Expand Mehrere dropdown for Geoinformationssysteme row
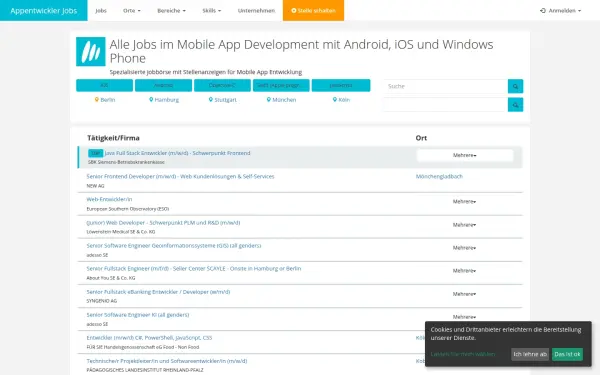 pyautogui.click(x=465, y=248)
